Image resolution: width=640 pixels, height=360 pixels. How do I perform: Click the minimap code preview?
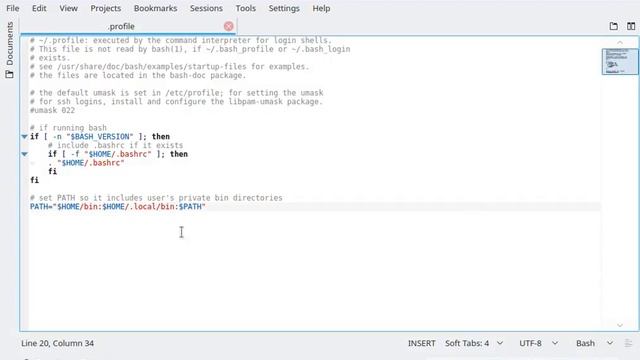click(620, 62)
